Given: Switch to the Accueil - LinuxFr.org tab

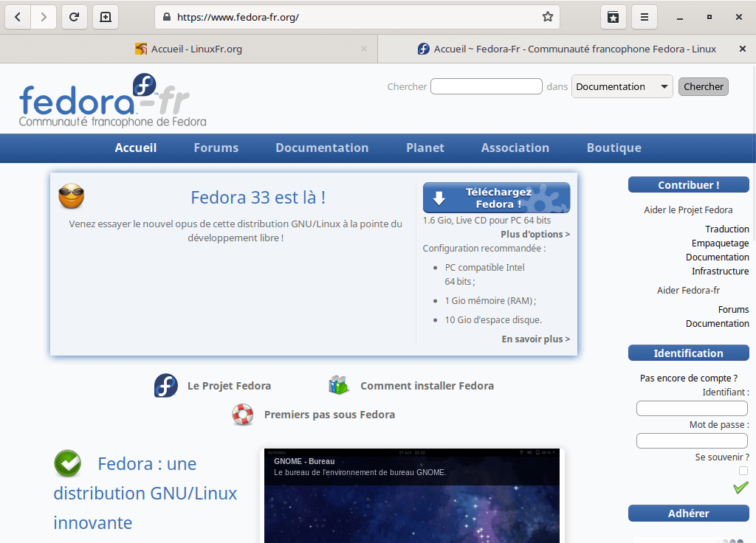Looking at the screenshot, I should (188, 49).
